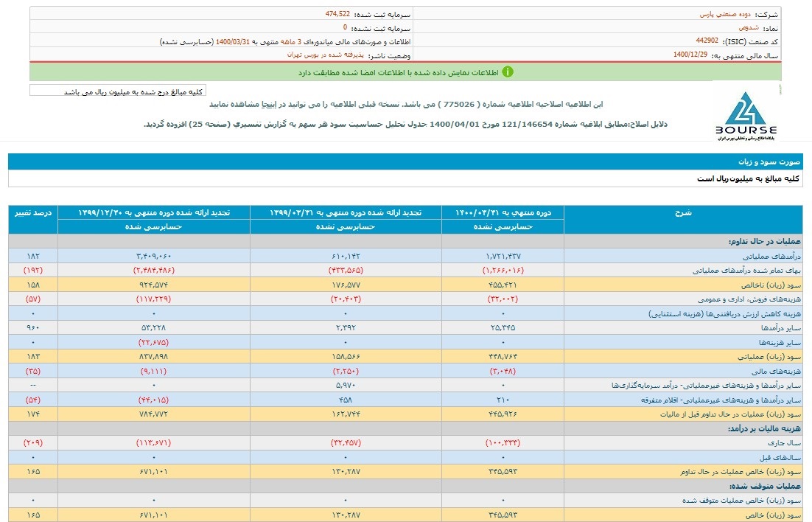The width and height of the screenshot is (812, 522).
Task: Click the «عملیات متوقف شده:» group row
Action: coord(405,486)
